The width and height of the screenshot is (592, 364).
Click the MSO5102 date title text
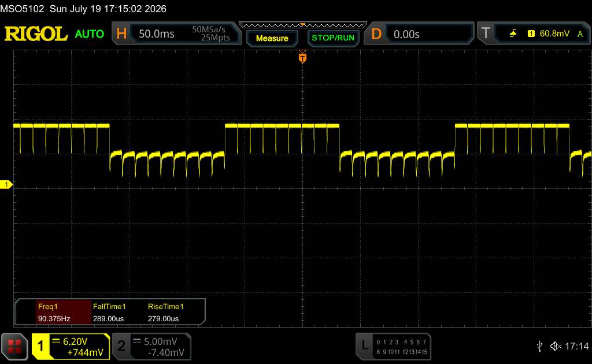click(83, 9)
